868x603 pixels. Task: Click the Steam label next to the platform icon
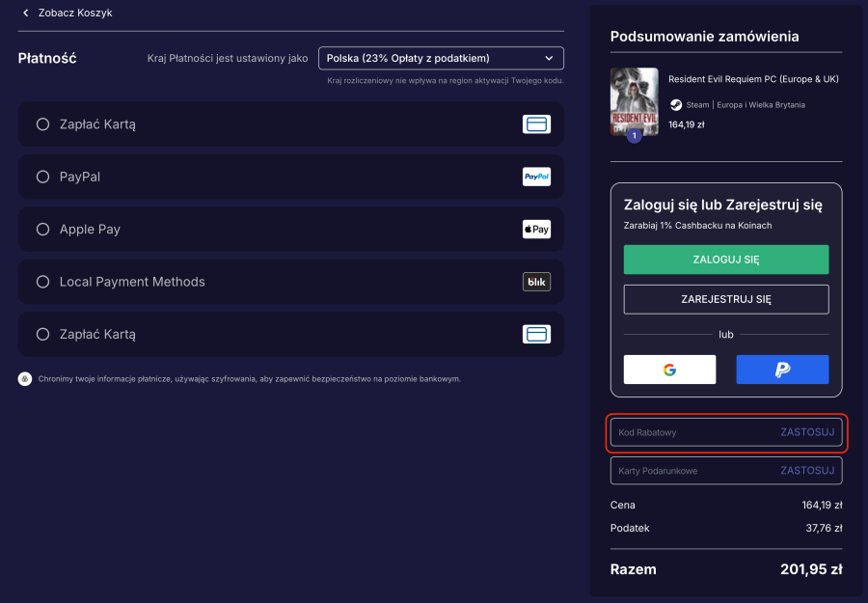[x=697, y=104]
